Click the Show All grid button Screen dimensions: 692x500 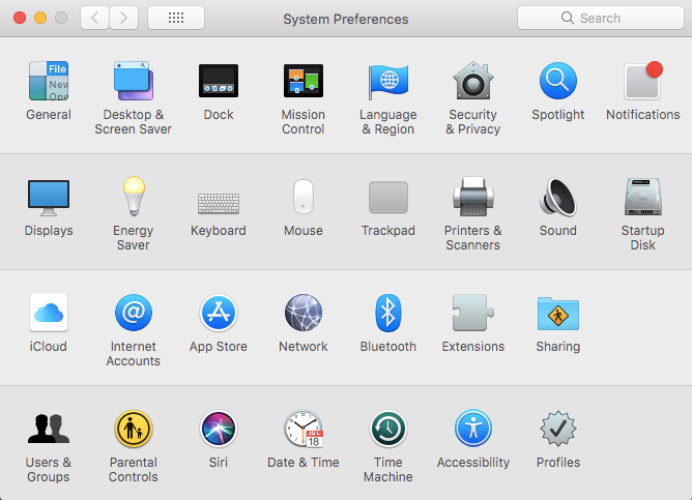coord(176,18)
